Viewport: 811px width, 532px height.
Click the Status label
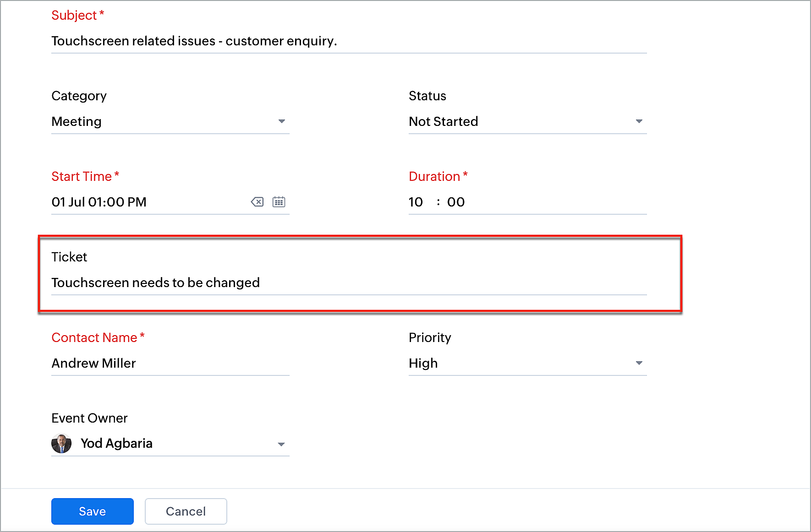point(427,96)
